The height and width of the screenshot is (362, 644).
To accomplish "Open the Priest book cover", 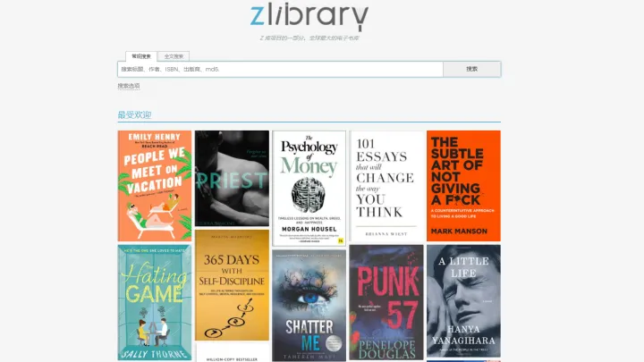I will [232, 179].
